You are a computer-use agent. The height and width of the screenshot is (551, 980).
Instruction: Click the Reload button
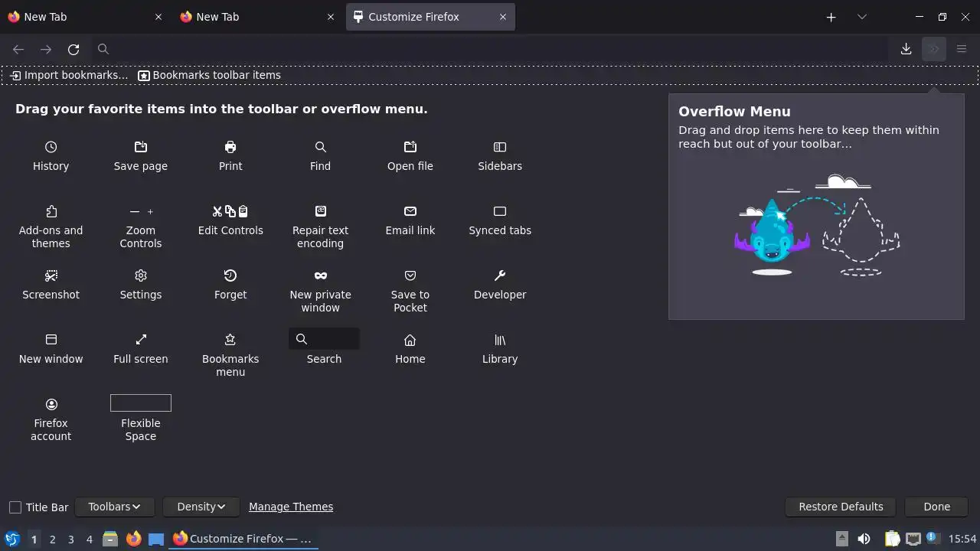[x=73, y=49]
